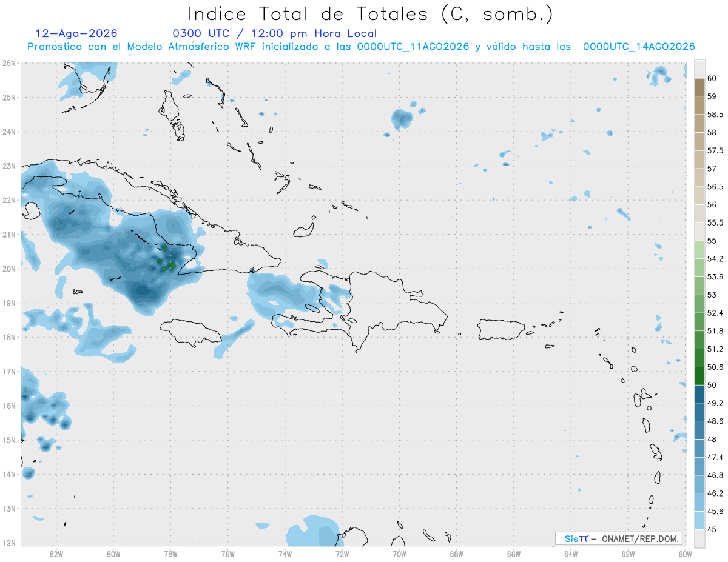Click longitude label "70W"
The height and width of the screenshot is (562, 728).
[399, 554]
